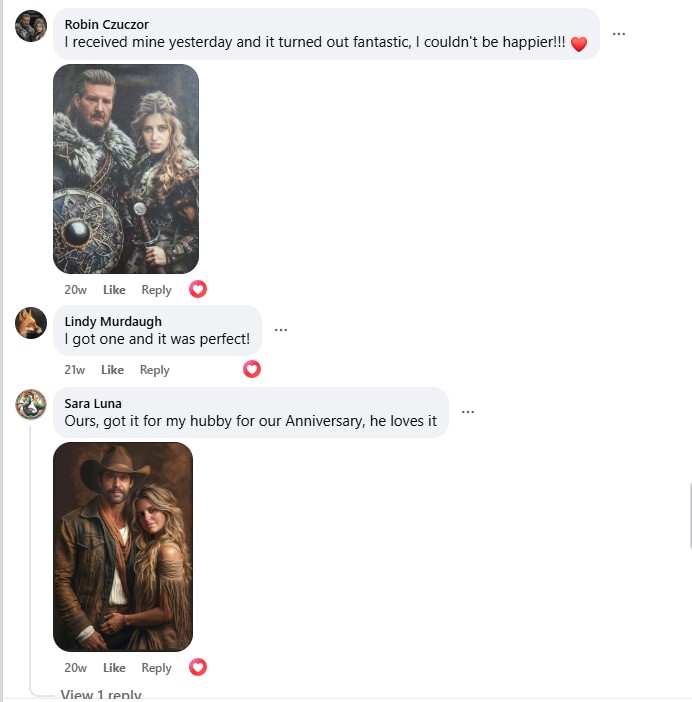Image resolution: width=692 pixels, height=702 pixels.
Task: Like Robin Czuczor's comment
Action: (114, 290)
